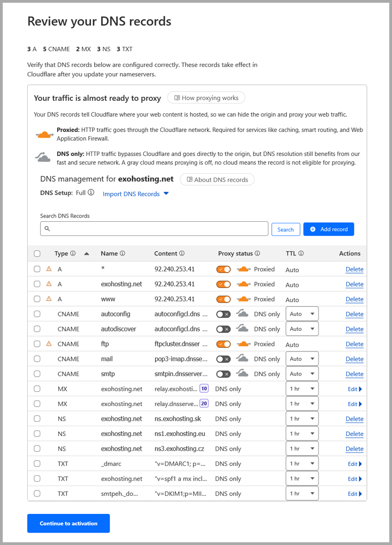Delete the www A record
Viewport: 392px width, 545px height.
[354, 299]
